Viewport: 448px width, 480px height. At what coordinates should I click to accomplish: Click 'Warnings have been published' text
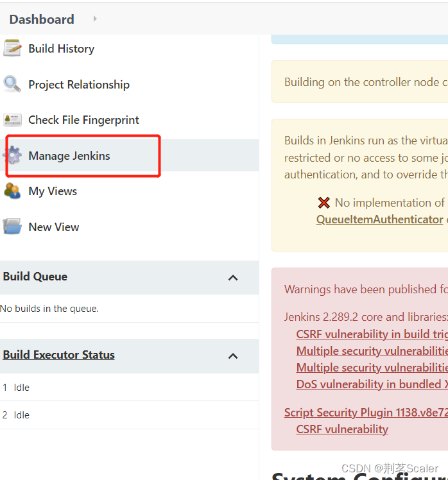click(366, 289)
